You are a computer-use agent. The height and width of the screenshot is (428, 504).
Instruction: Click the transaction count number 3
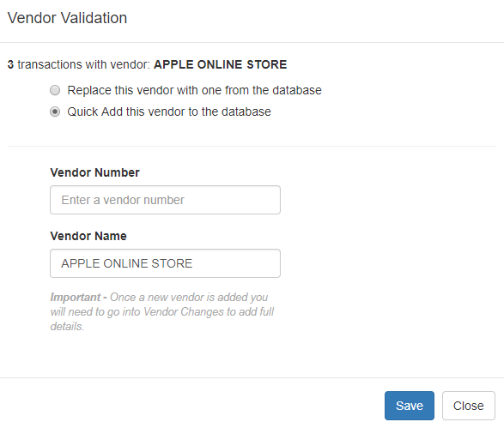10,64
